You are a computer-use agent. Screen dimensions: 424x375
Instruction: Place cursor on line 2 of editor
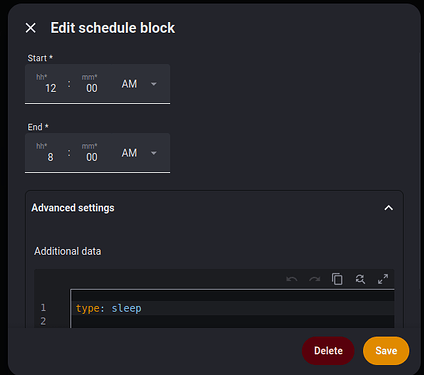tap(233, 321)
